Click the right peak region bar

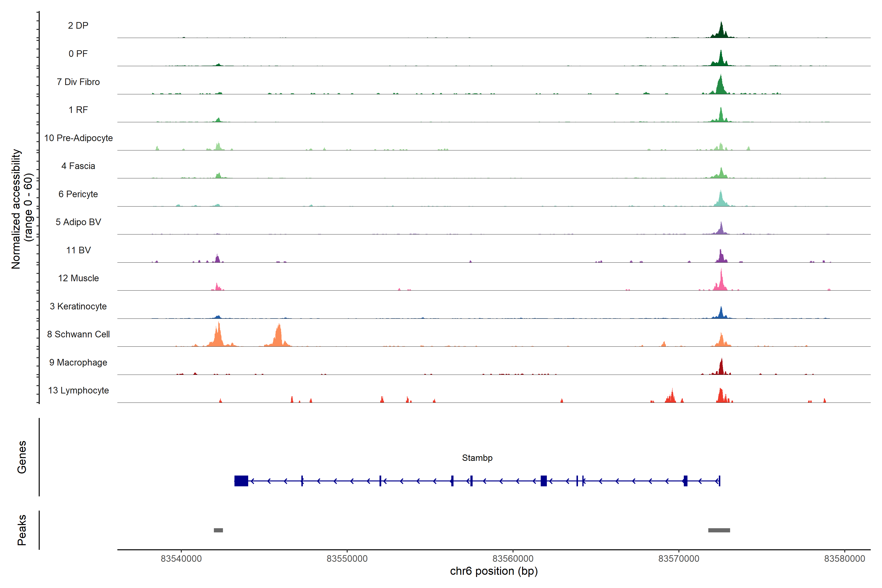click(x=719, y=530)
